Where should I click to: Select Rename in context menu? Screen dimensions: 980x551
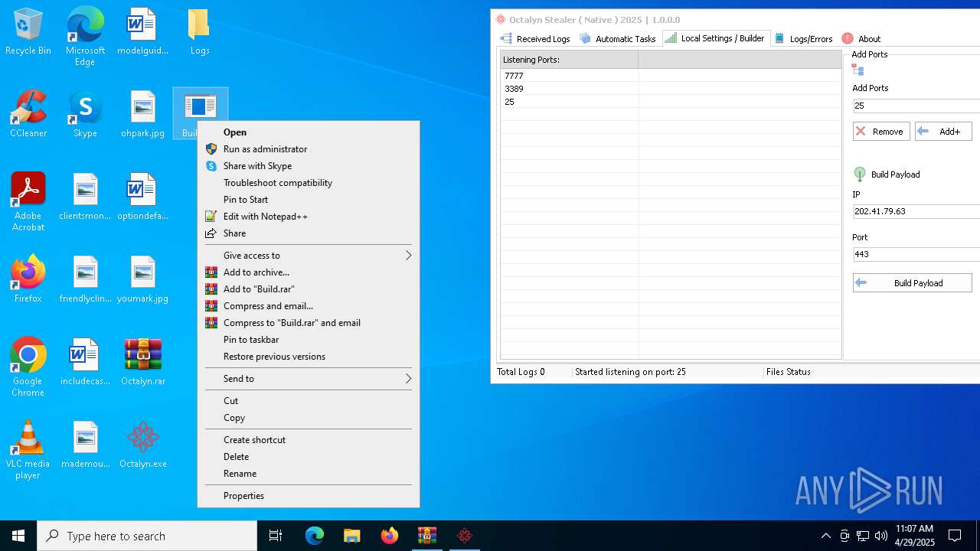tap(309, 474)
